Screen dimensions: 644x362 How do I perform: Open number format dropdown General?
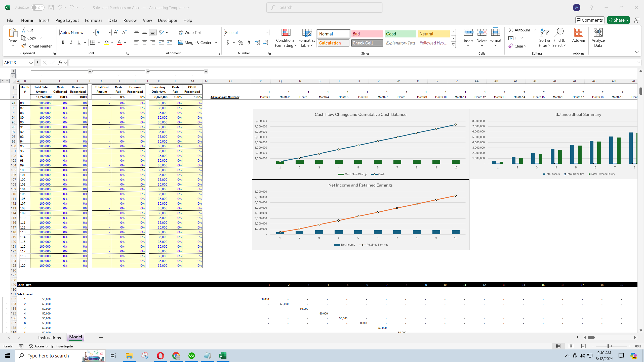[267, 32]
